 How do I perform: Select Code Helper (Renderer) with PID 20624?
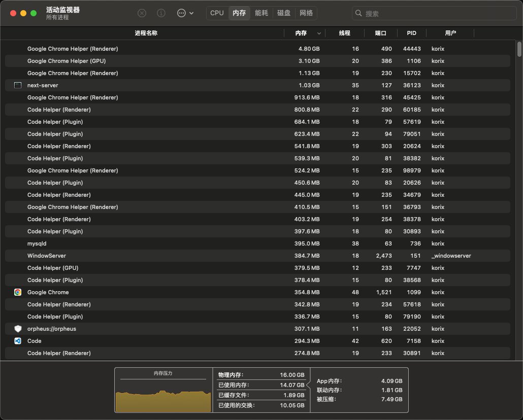coord(257,146)
